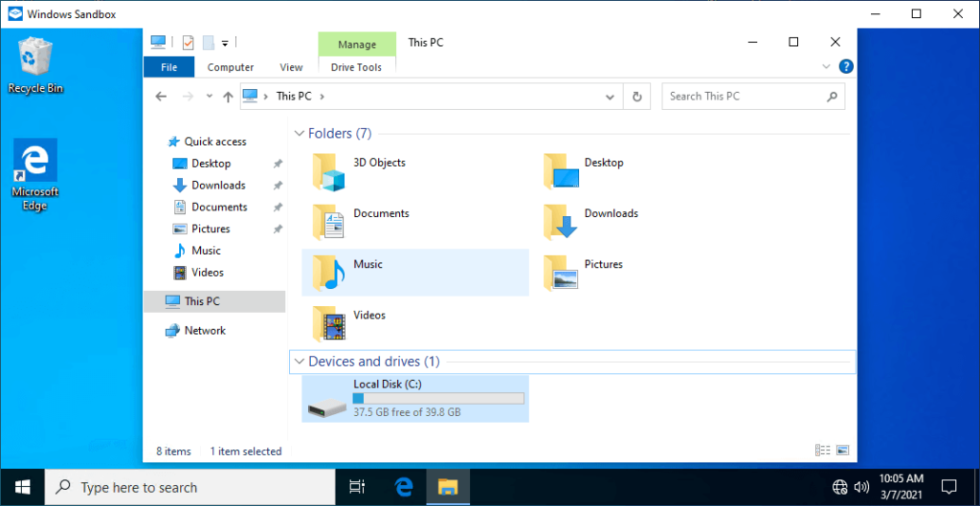This screenshot has height=506, width=980.
Task: Click the Manage contextual tab header
Action: coord(357,44)
